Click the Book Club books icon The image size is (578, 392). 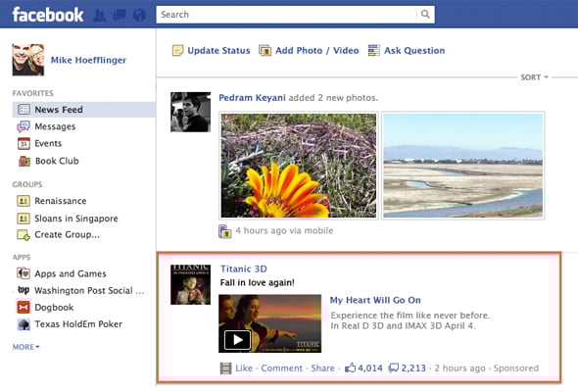(24, 161)
